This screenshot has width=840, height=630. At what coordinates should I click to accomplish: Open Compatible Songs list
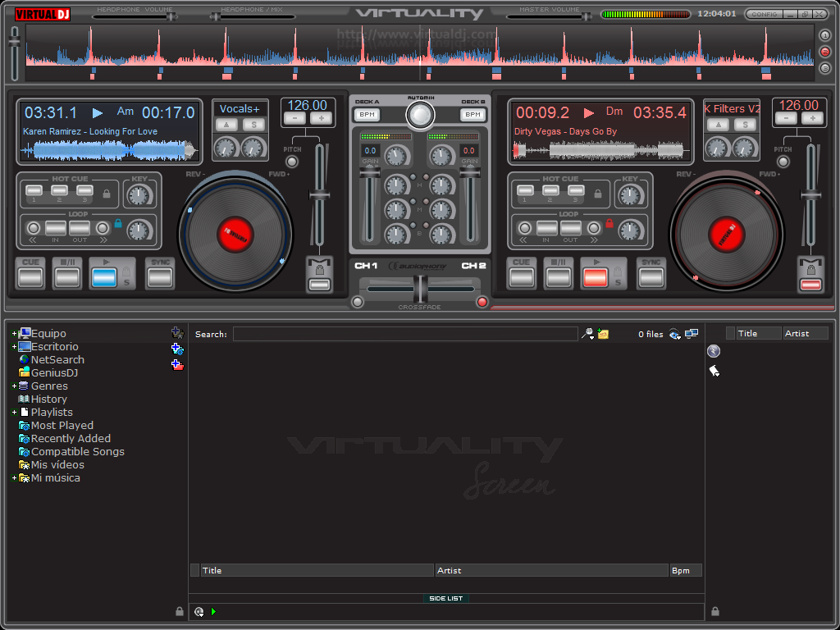78,452
